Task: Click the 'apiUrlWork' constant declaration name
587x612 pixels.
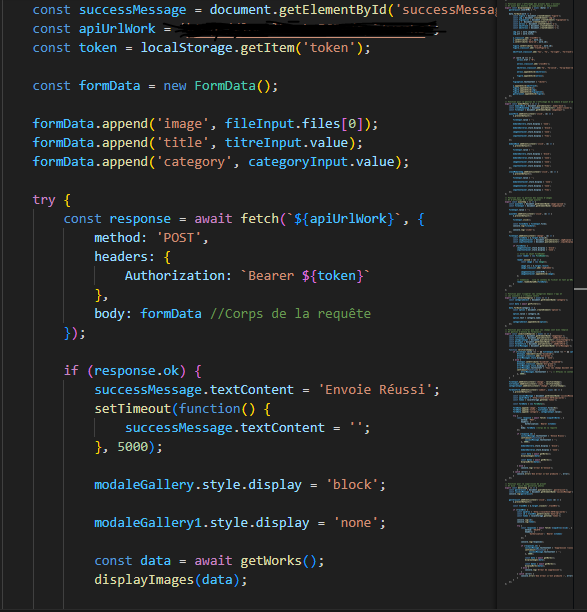Action: [117, 28]
